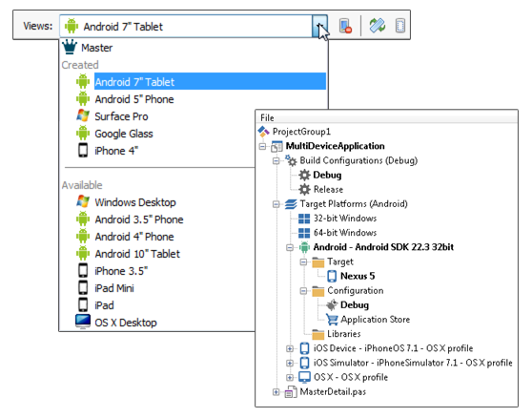Collapse the Android SDK 22.3 node
Screen dimensions: 532x418
coord(290,247)
